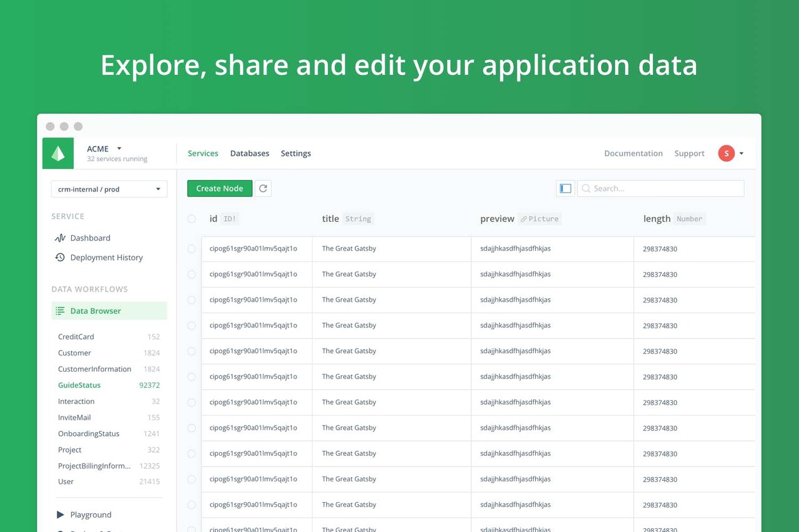Image resolution: width=799 pixels, height=532 pixels.
Task: Click the Playground play icon
Action: [x=61, y=515]
